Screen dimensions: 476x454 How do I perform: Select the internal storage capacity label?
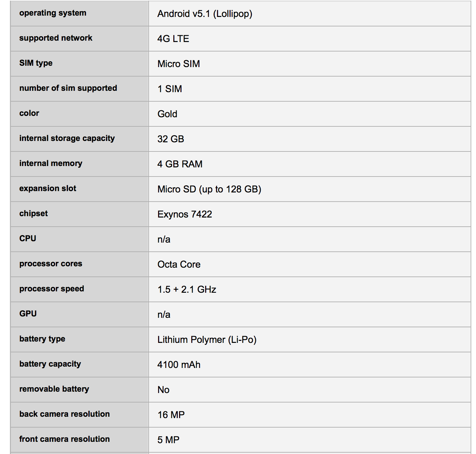67,139
